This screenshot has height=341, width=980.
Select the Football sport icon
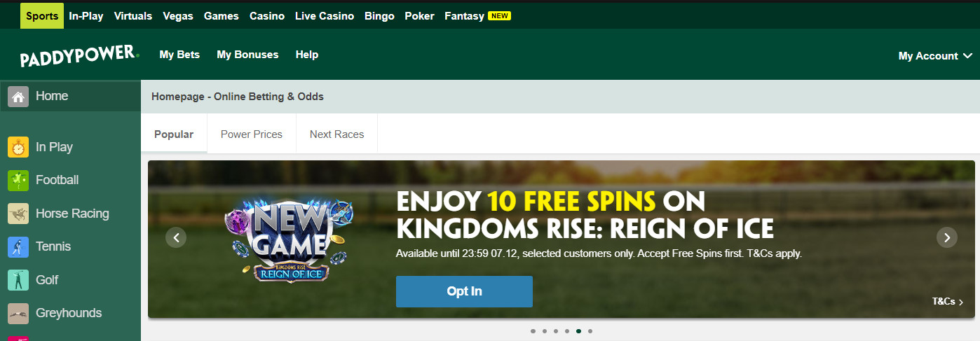[18, 180]
